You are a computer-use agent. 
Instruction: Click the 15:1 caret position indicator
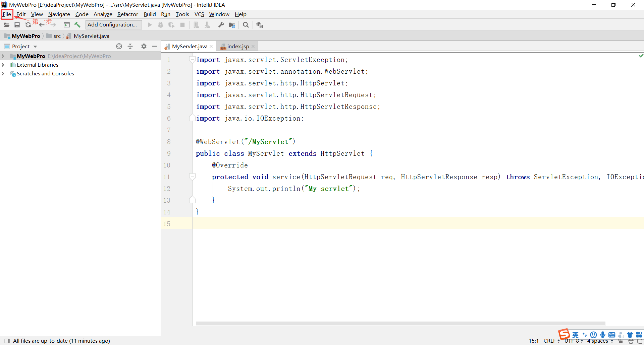tap(534, 341)
